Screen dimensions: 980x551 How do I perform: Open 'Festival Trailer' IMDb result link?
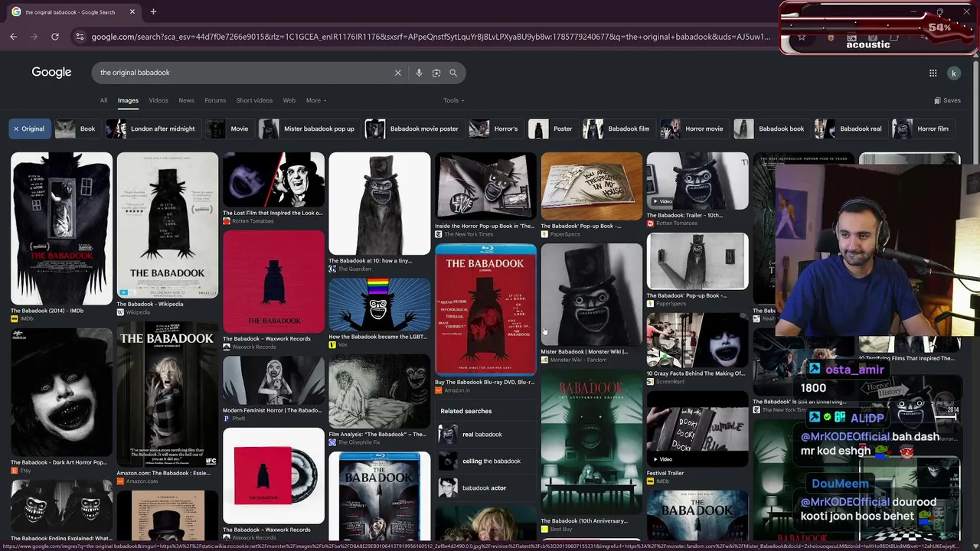(x=665, y=473)
